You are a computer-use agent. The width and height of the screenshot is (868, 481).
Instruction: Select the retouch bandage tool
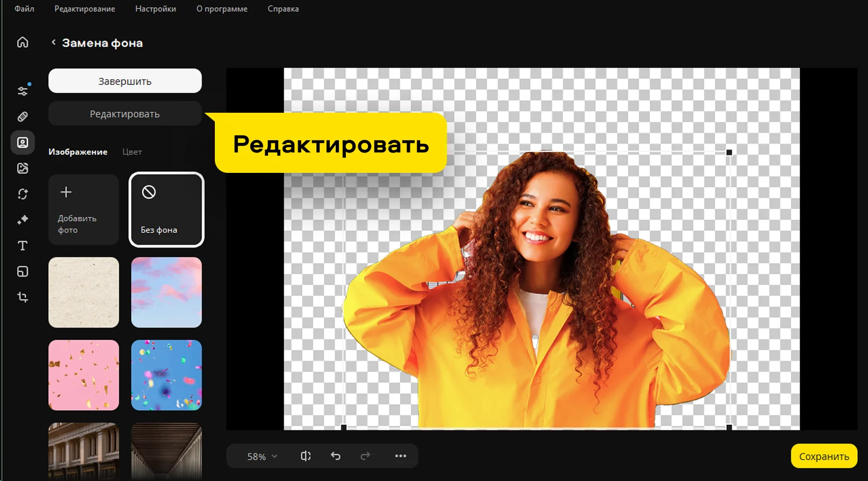click(x=23, y=116)
